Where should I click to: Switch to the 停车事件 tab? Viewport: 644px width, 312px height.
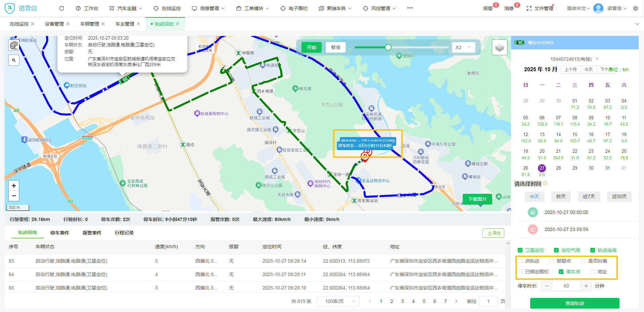pyautogui.click(x=59, y=233)
